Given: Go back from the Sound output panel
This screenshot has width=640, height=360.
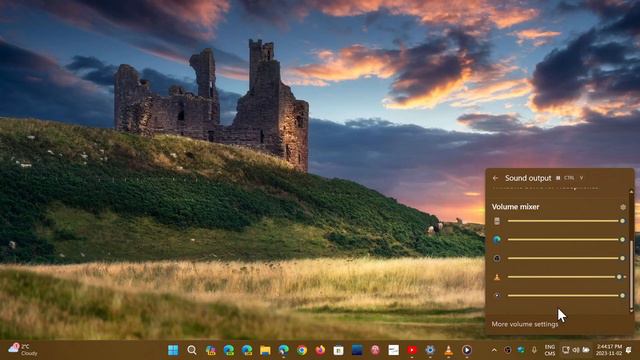Looking at the screenshot, I should pos(495,178).
